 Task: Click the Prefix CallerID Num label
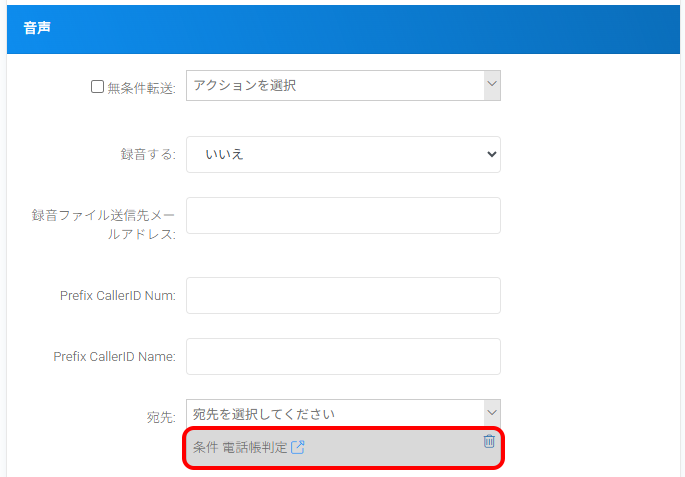117,296
